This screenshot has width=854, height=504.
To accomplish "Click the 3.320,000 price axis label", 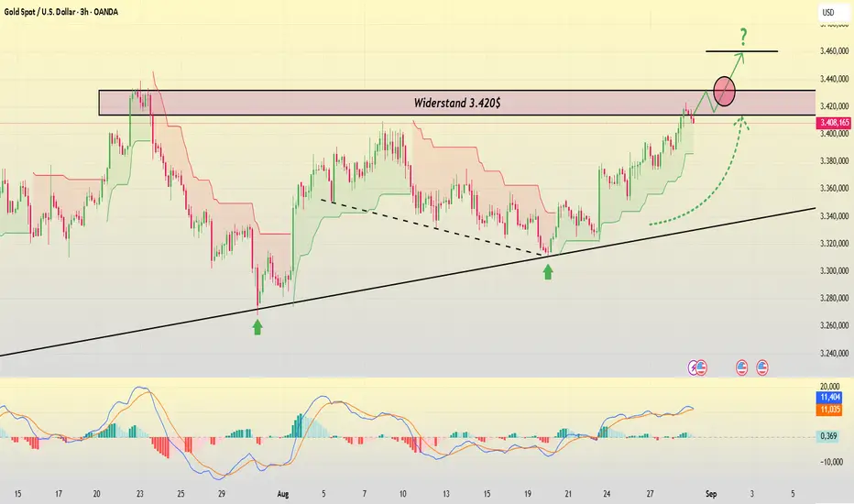I will click(x=834, y=244).
